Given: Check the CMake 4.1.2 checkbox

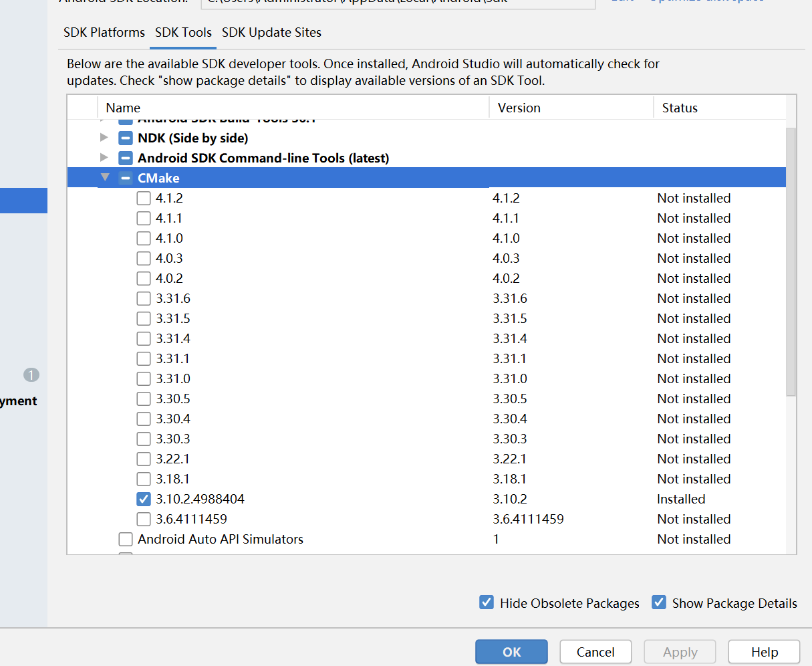Looking at the screenshot, I should (144, 199).
